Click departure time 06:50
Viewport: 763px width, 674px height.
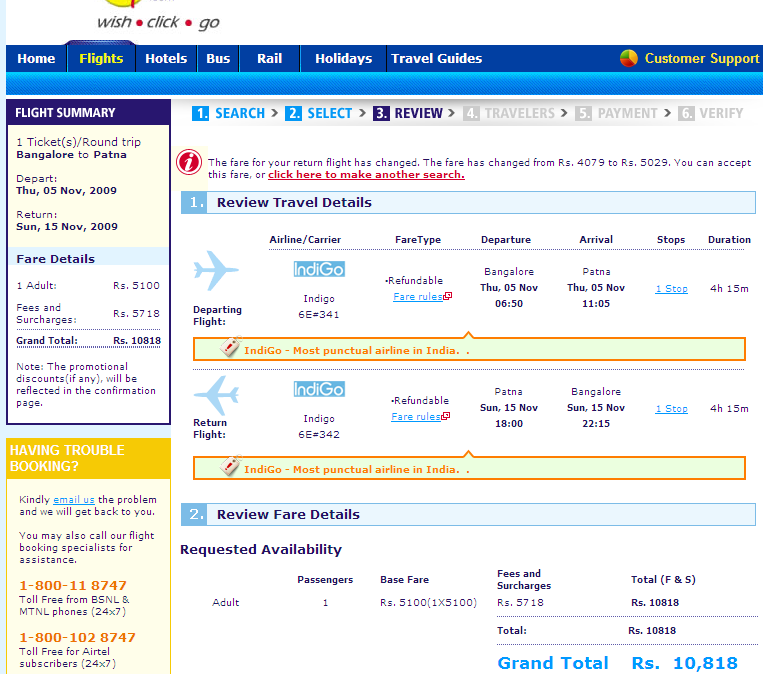click(x=509, y=304)
